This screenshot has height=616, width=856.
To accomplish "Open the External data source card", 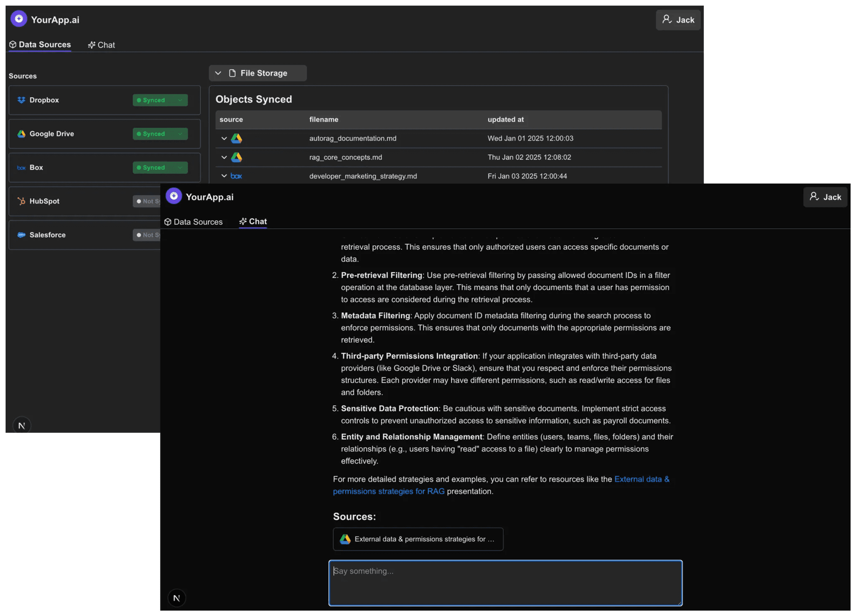I will (418, 539).
